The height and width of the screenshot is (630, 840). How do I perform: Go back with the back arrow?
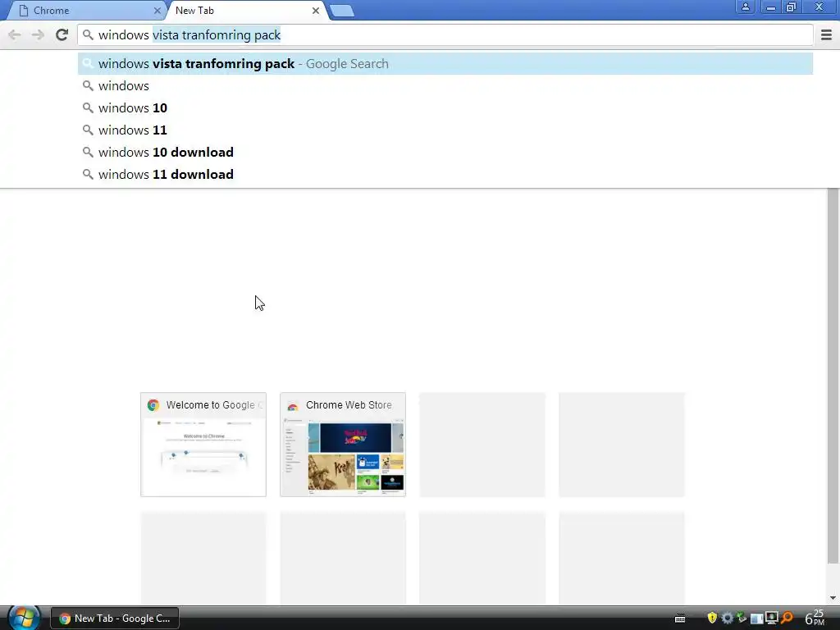pyautogui.click(x=15, y=34)
